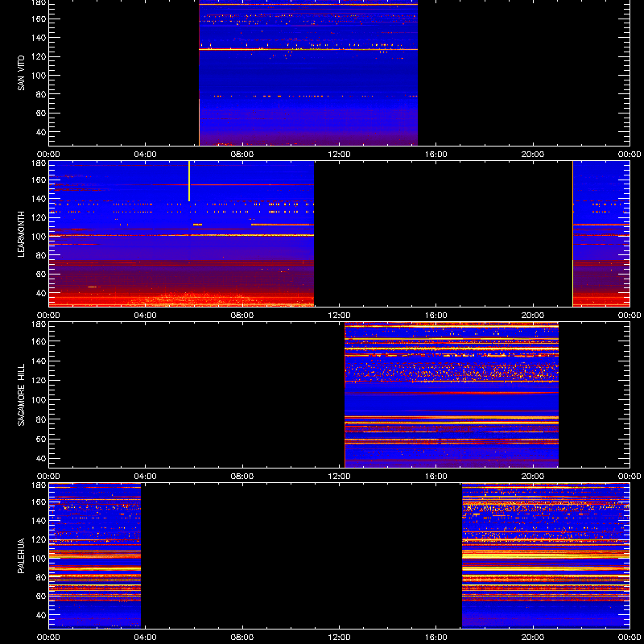Click the 16:00 label below San Vito plot

436,155
